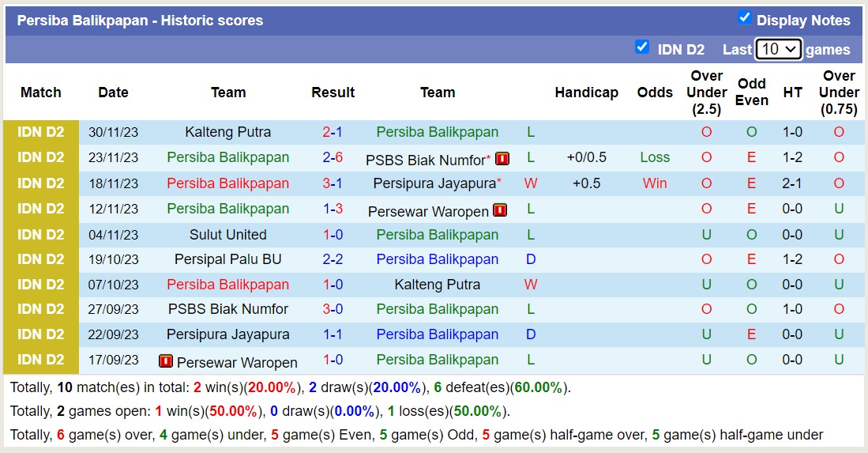Image resolution: width=868 pixels, height=453 pixels.
Task: Open Persipura Jayapura link in 22/09/23 row
Action: 228,334
